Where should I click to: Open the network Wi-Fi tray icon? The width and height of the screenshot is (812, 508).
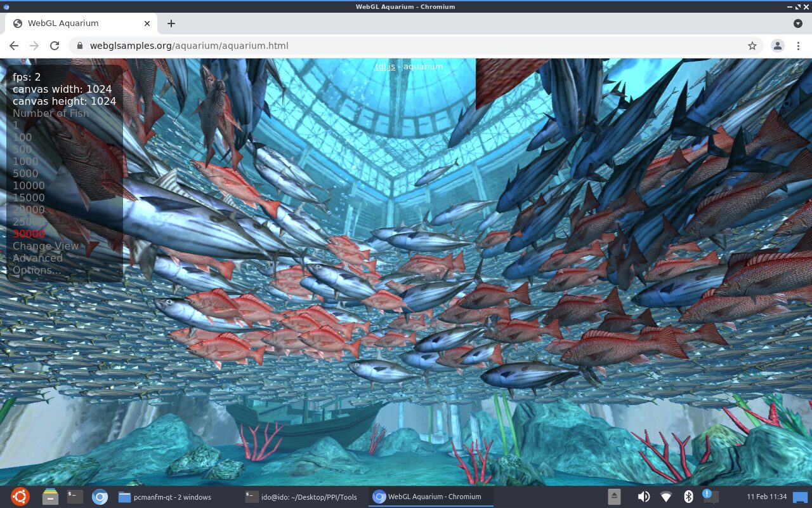(x=666, y=497)
